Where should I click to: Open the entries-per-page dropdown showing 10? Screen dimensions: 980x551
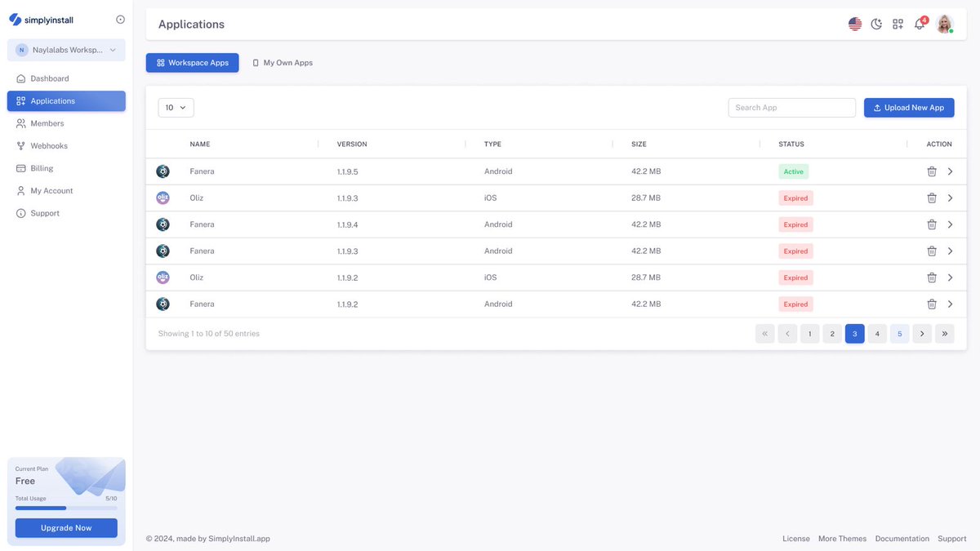(x=176, y=108)
